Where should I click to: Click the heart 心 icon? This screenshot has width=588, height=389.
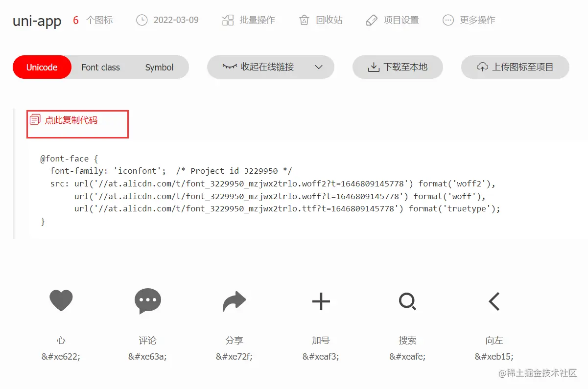click(x=61, y=300)
